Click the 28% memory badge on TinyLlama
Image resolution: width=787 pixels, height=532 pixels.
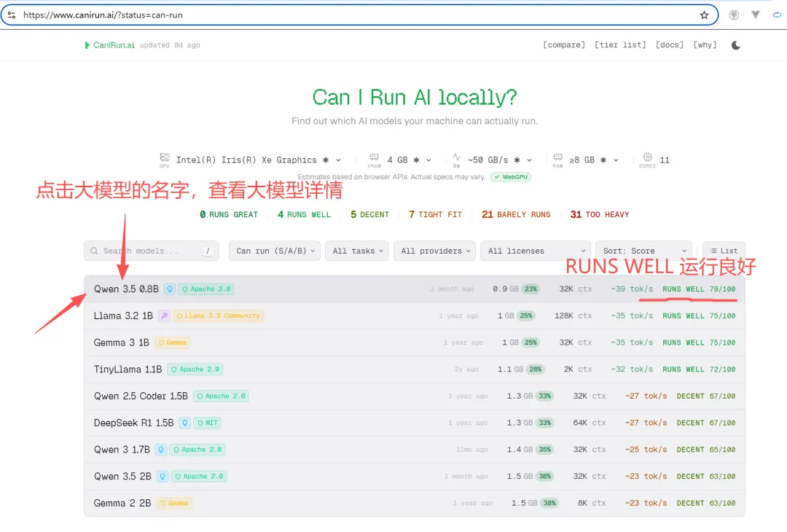[536, 369]
